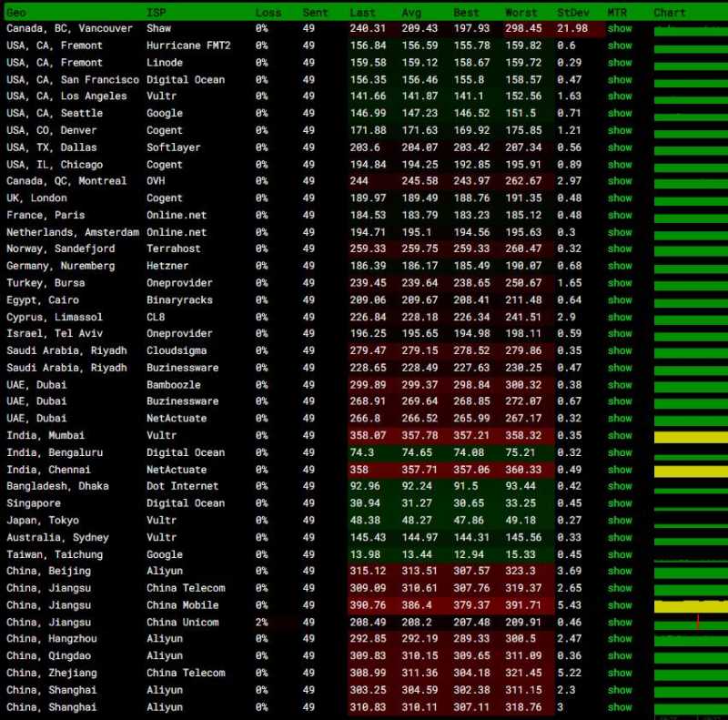Viewport: 728px width, 720px height.
Task: Show MTR for Cyprus Limassol CL8
Action: click(x=620, y=317)
